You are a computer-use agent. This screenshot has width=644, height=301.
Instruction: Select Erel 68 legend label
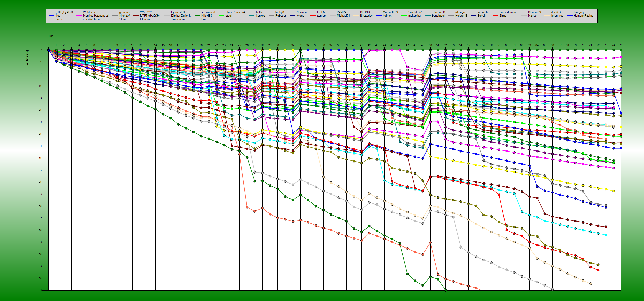coord(321,12)
